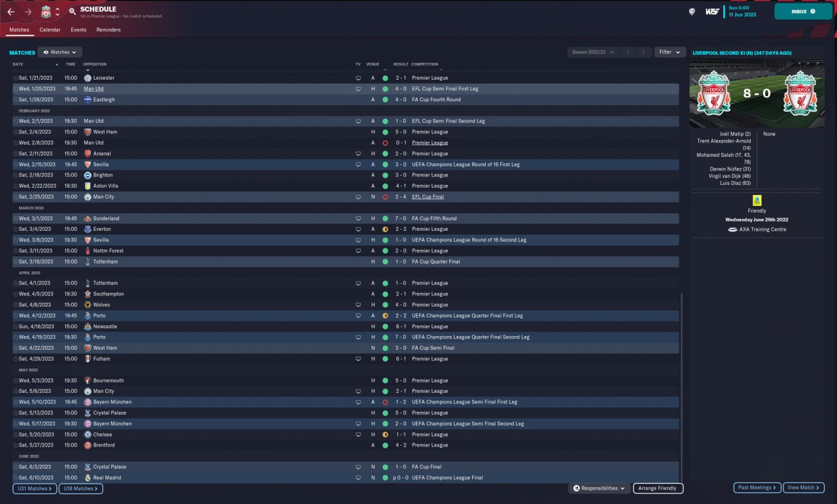Viewport: 837px width, 504px height.
Task: Click the Eastleigh club badge
Action: 88,99
